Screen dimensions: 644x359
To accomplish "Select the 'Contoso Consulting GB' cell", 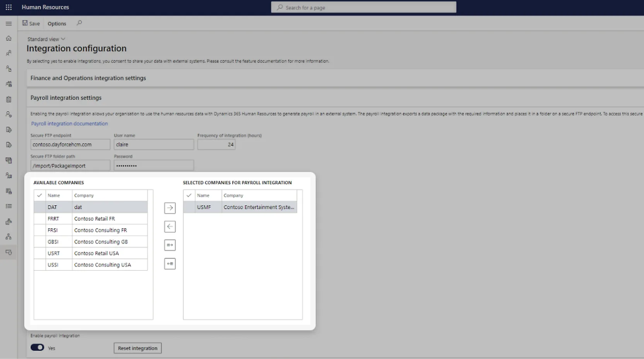I will 110,242.
